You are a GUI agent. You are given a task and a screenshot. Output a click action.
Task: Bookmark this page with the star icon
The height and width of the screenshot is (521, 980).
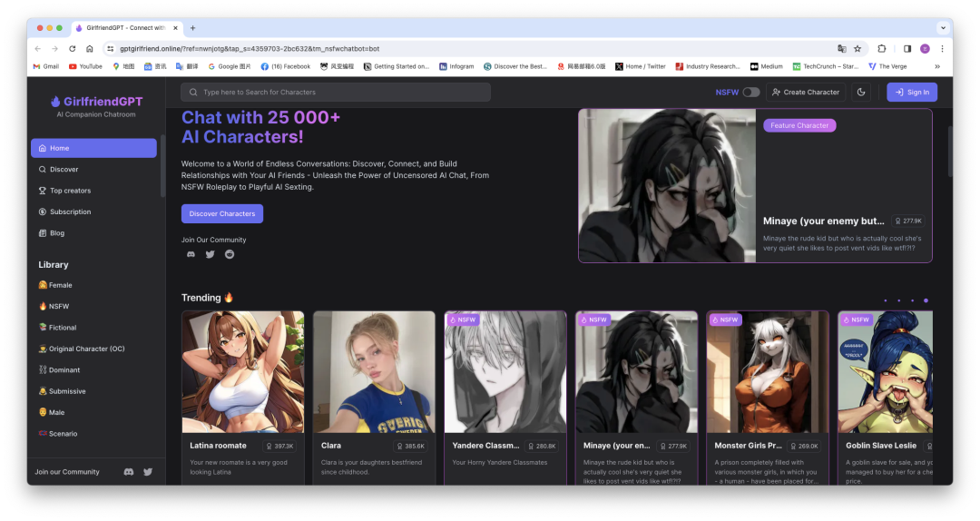857,49
